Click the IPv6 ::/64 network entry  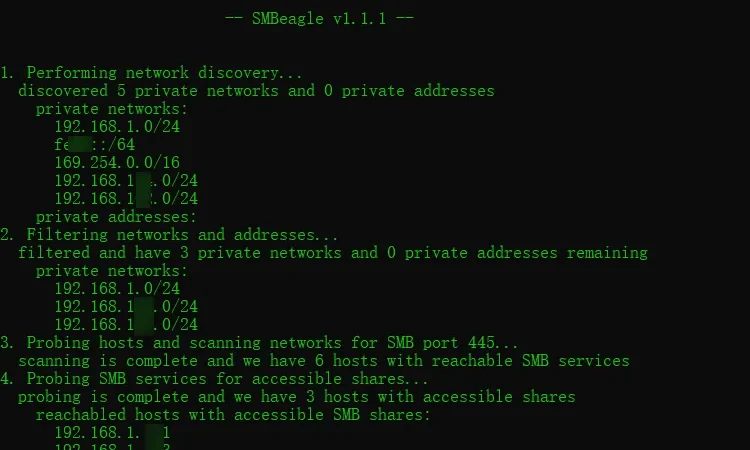click(95, 144)
